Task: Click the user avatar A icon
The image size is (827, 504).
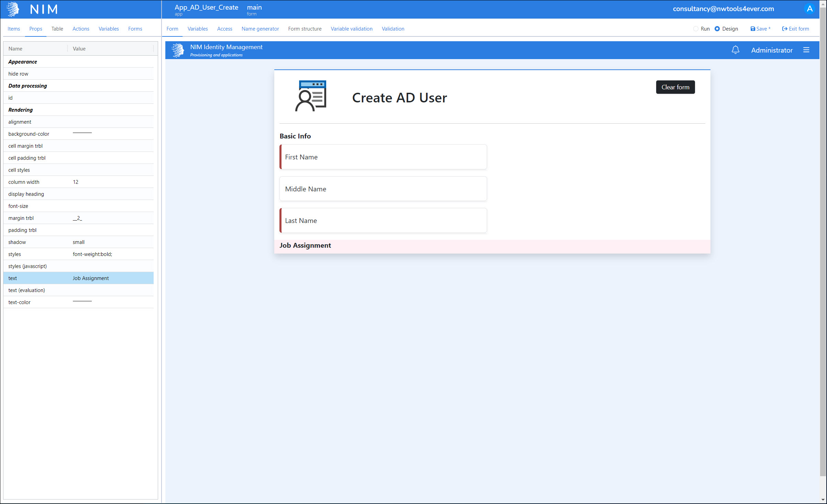Action: point(809,9)
